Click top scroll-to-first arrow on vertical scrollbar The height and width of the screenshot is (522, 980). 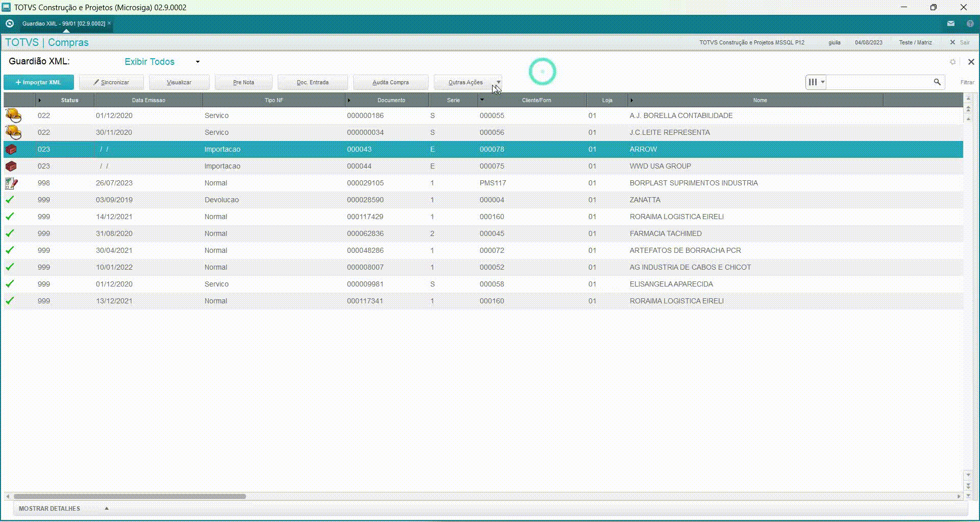968,98
